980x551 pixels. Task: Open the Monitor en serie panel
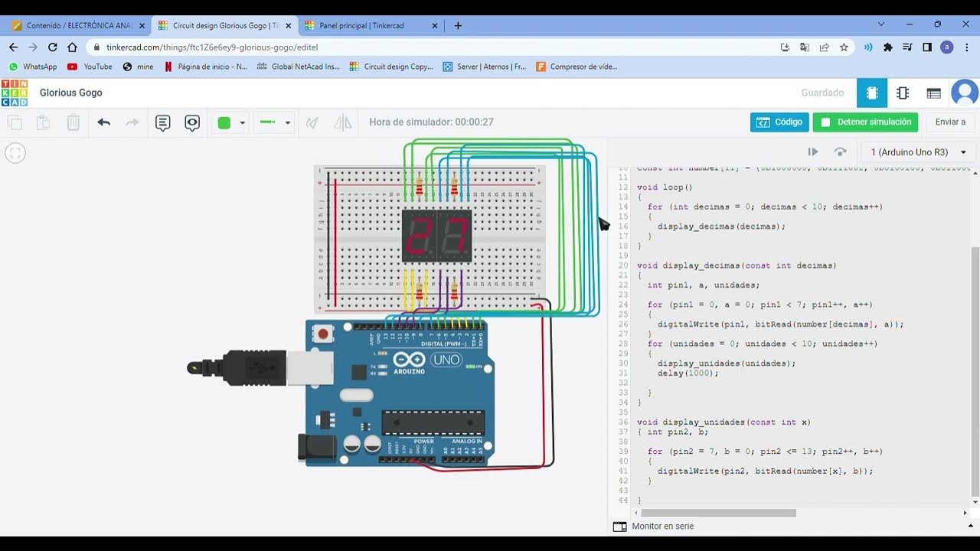click(654, 527)
